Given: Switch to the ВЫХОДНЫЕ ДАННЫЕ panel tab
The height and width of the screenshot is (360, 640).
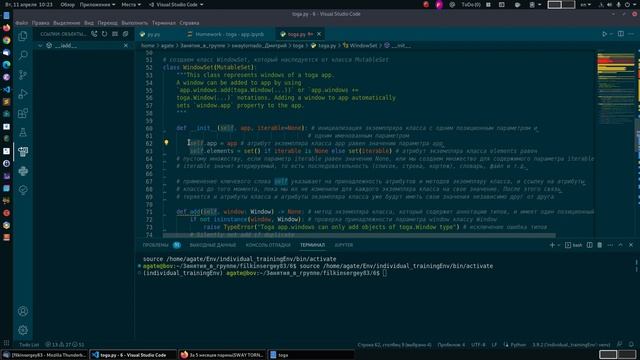Looking at the screenshot, I should [x=213, y=245].
